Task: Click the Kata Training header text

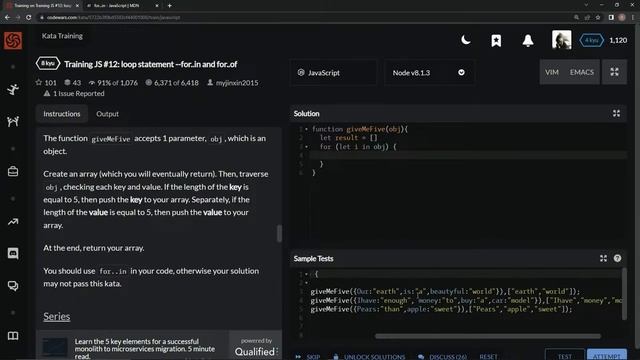Action: click(x=62, y=36)
